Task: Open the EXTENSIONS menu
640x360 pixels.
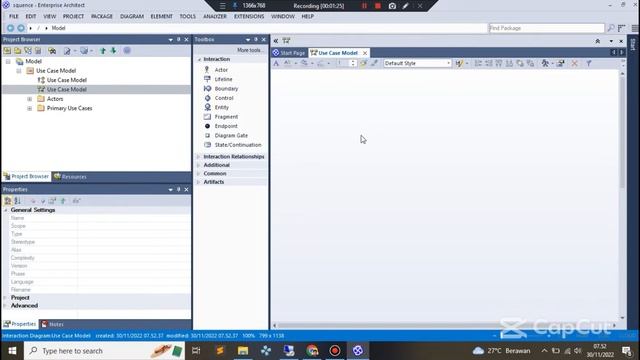Action: point(249,16)
